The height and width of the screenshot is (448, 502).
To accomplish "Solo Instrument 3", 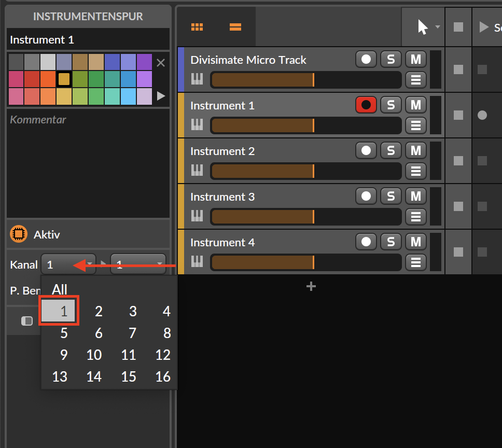I will [x=391, y=196].
